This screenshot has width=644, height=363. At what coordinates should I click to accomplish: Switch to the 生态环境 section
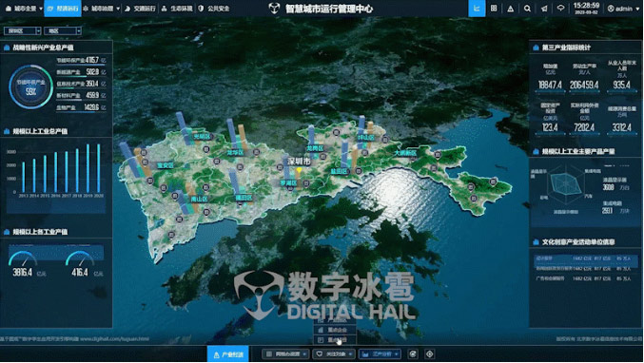click(x=177, y=9)
